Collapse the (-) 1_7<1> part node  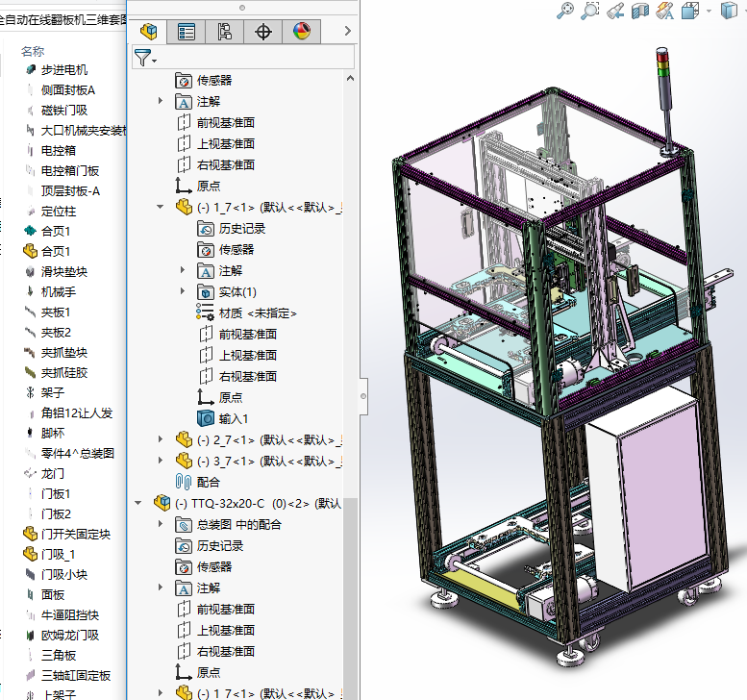coord(161,207)
